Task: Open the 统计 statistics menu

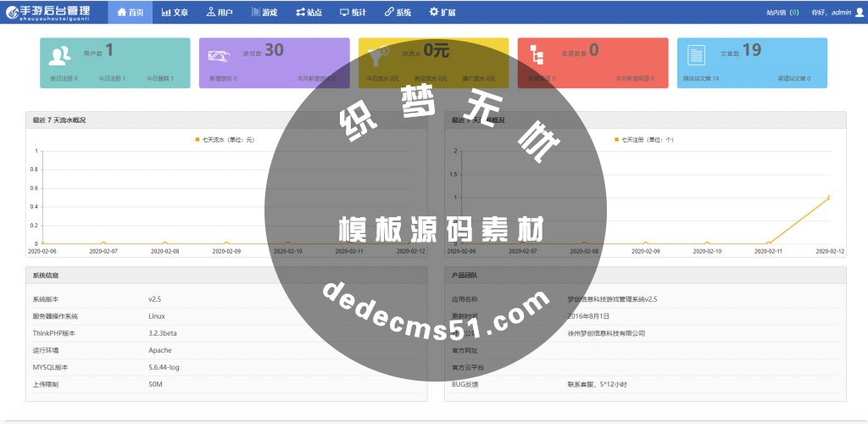Action: point(353,12)
